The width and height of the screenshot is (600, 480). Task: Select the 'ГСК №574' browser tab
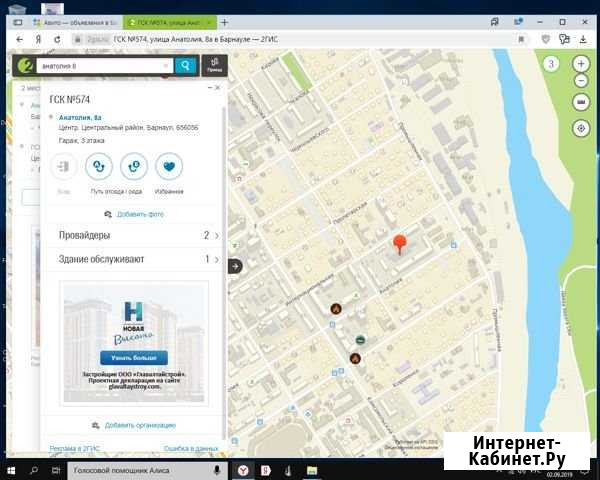(x=170, y=23)
